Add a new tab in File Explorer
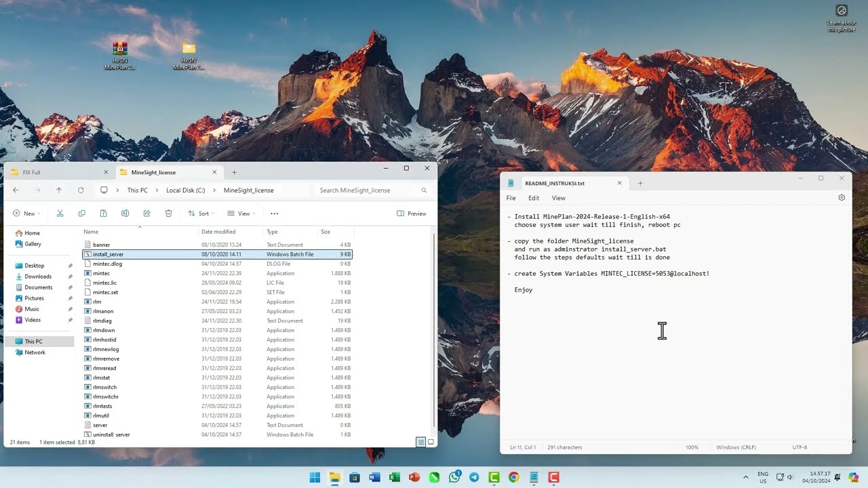 tap(235, 172)
